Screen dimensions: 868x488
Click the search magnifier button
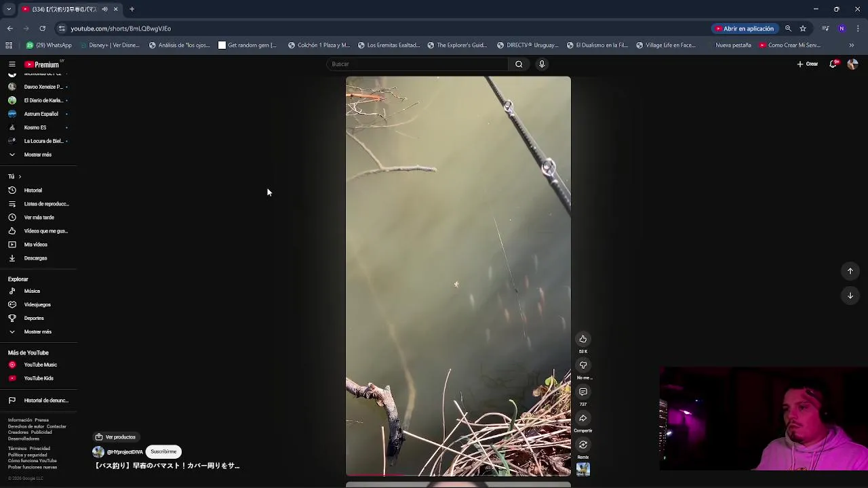[x=519, y=64]
